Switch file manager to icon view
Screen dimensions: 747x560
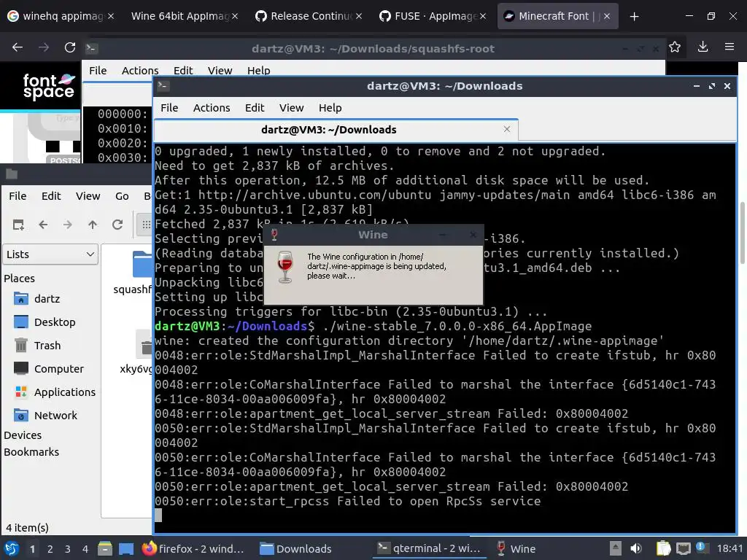145,225
